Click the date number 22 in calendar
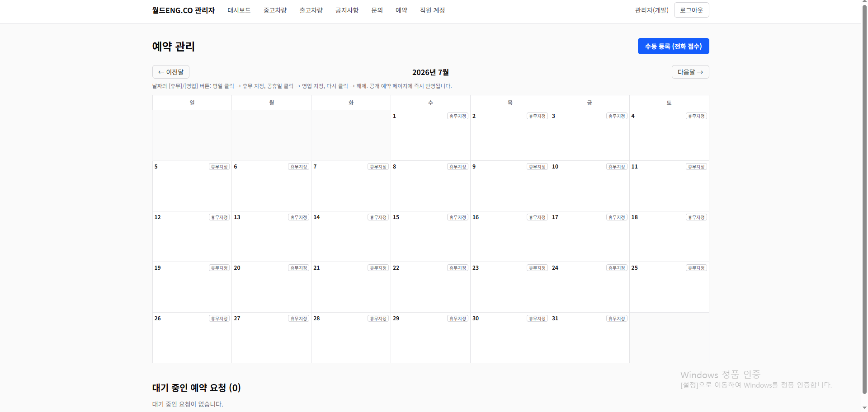Image resolution: width=868 pixels, height=412 pixels. pos(396,268)
